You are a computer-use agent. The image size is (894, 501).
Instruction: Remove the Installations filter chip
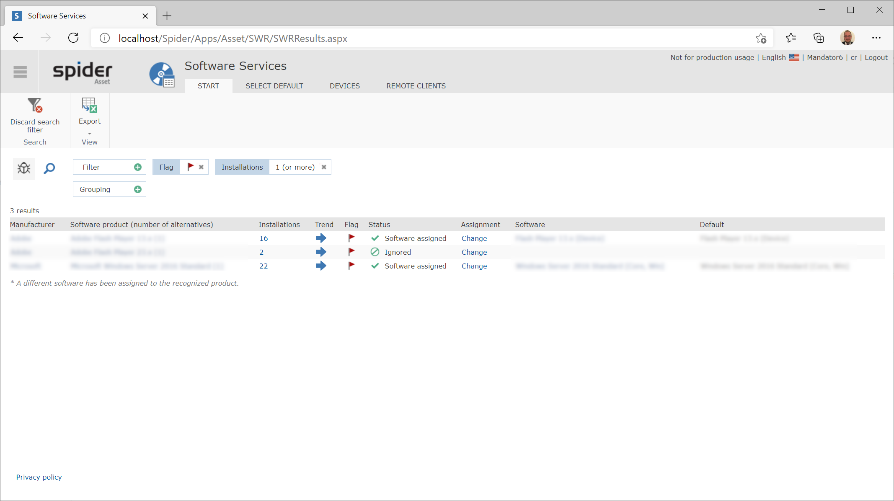[324, 167]
